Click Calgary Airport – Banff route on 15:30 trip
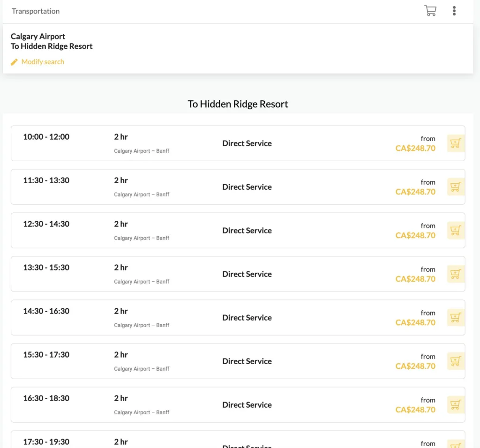The image size is (480, 448). pyautogui.click(x=142, y=369)
